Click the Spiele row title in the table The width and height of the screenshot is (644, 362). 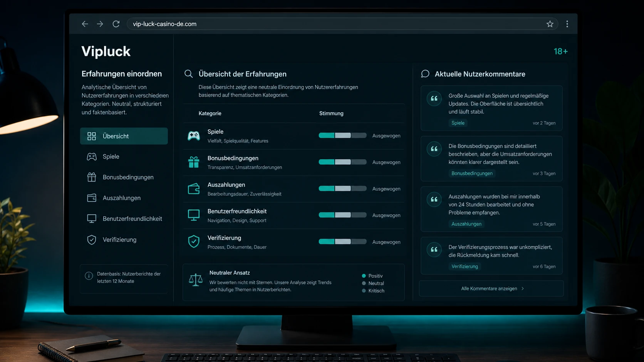point(215,132)
